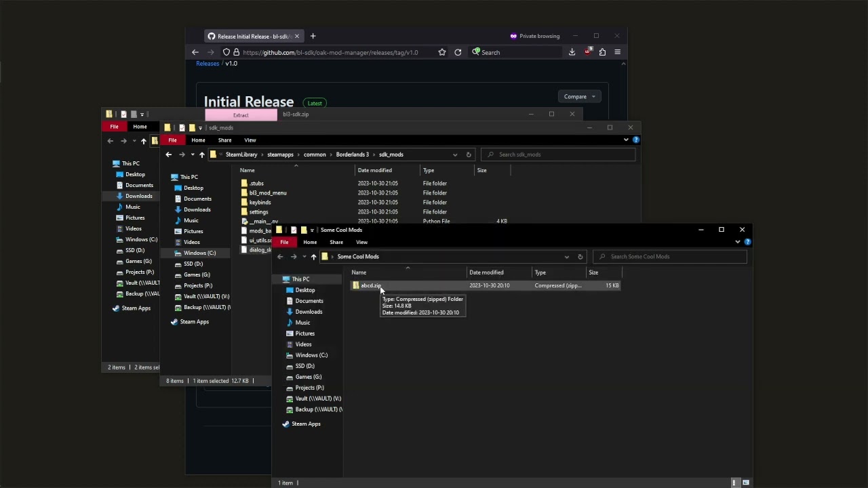Open View ribbon tab in Some Cool Mods window
Screen dimensions: 868x488
tap(362, 242)
